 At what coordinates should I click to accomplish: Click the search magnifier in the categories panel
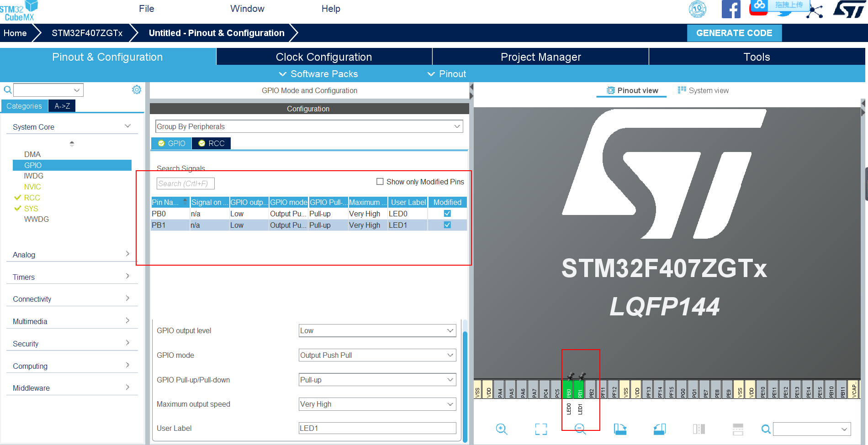(x=7, y=90)
